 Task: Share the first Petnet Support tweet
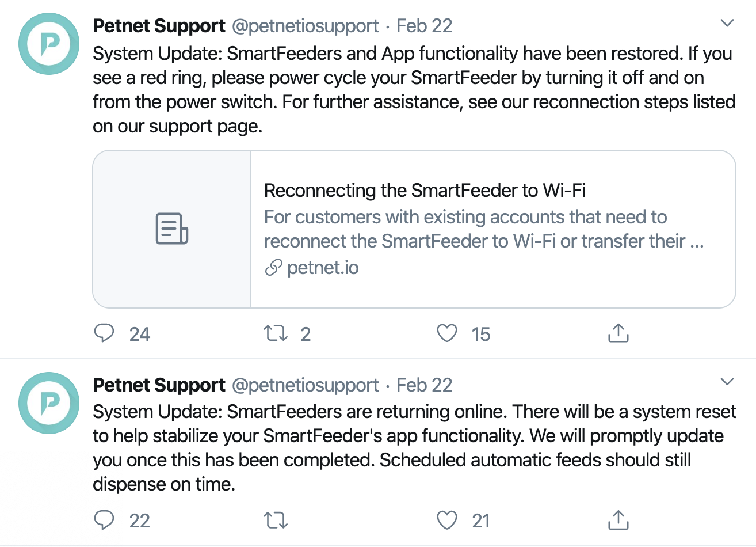(618, 333)
